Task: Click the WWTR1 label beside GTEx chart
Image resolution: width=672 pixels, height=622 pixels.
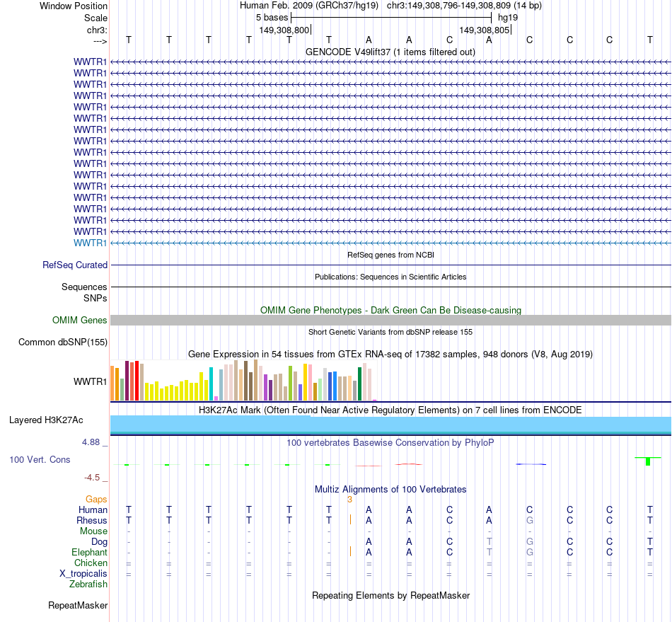Action: [x=90, y=381]
